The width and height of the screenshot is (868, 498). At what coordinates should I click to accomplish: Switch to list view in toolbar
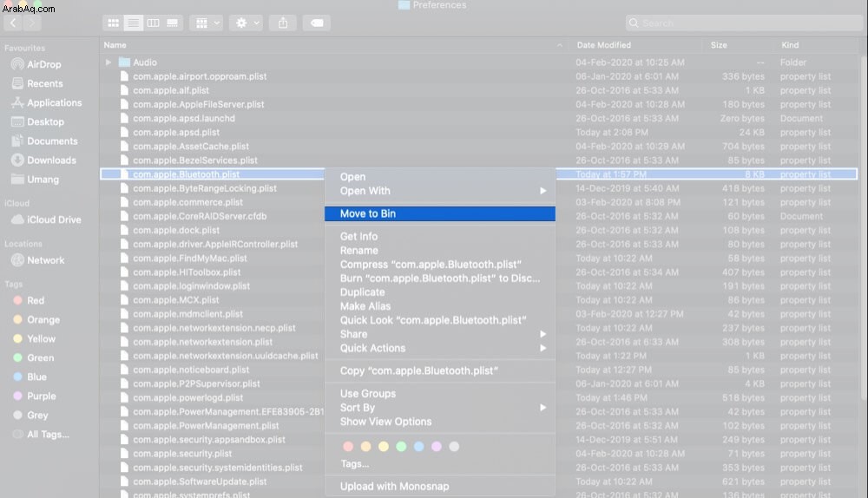133,23
